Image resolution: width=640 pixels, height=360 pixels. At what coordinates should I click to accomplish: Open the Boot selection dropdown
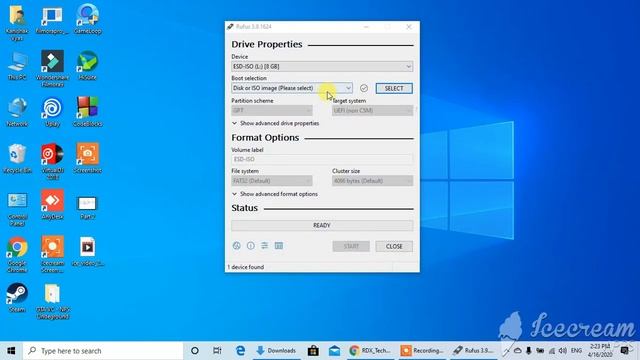[291, 88]
